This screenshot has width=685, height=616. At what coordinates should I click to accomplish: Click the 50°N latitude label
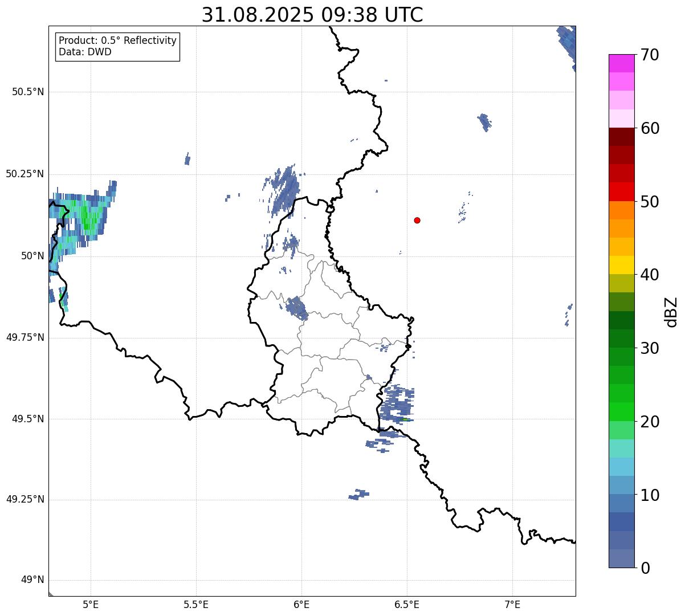coord(32,256)
